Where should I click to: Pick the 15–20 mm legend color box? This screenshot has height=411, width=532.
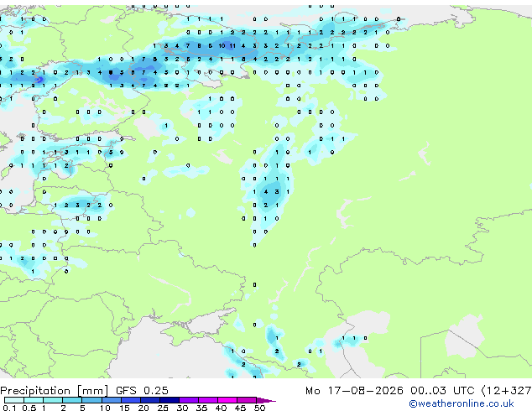click(x=130, y=400)
